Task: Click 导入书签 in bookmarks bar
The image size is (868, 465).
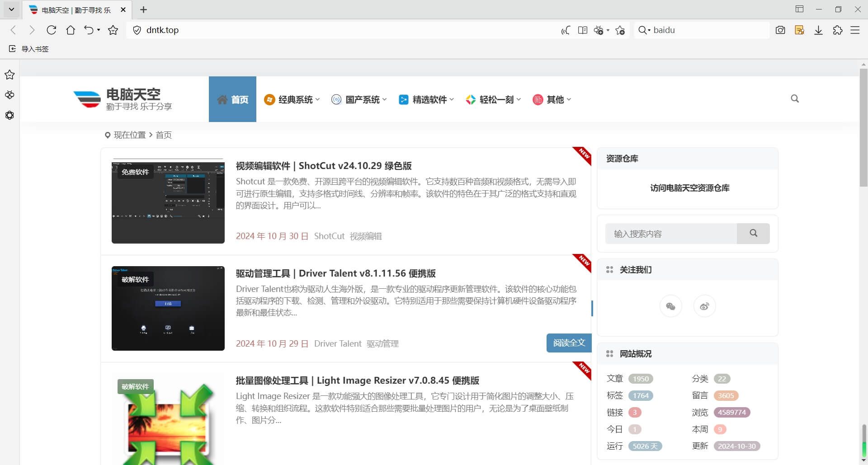Action: click(28, 49)
